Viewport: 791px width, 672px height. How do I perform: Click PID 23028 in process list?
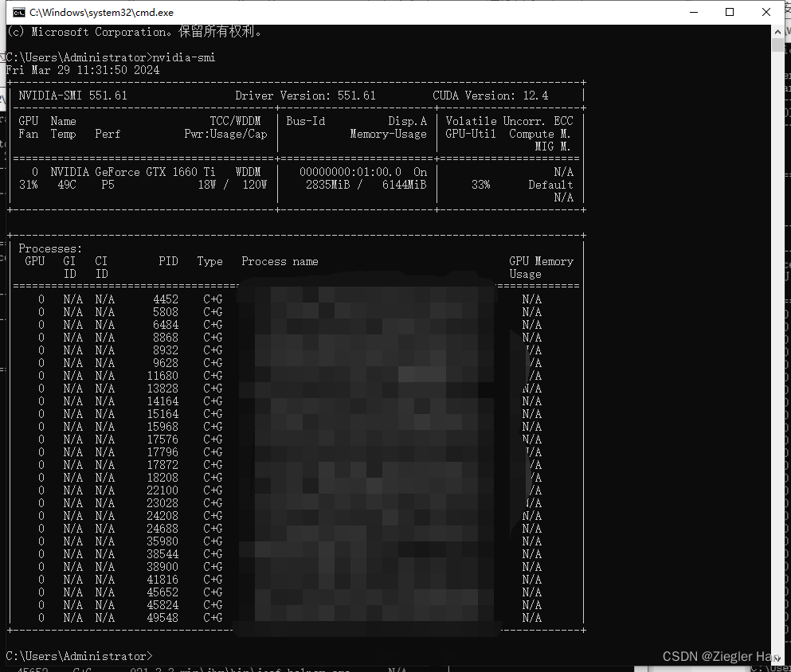pos(163,503)
